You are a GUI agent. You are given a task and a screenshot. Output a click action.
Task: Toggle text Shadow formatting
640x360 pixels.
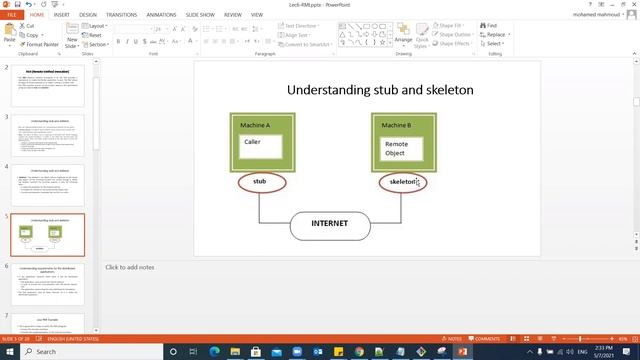[144, 41]
